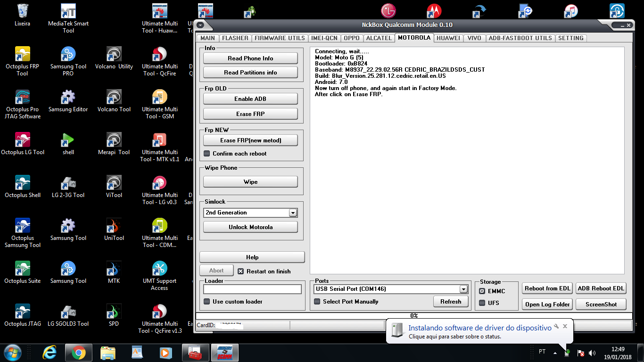Expand the Simlock 2nd Generation dropdown

(293, 213)
